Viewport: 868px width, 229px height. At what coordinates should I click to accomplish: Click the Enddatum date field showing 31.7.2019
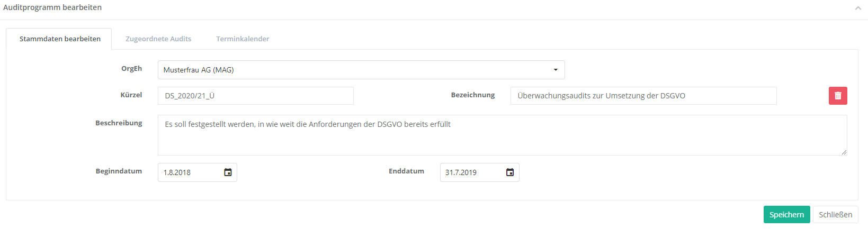pos(472,172)
